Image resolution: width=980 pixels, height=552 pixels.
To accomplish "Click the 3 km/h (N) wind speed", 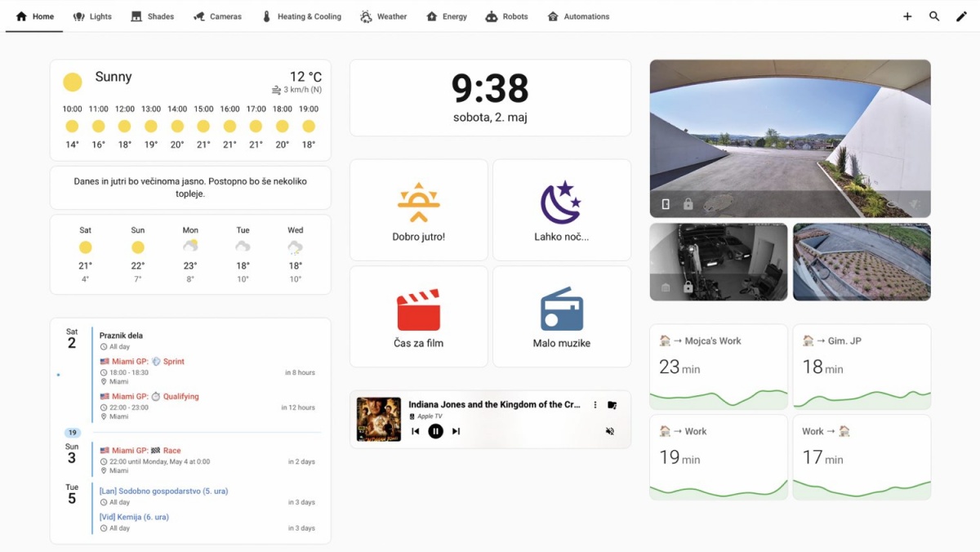I will pos(297,90).
